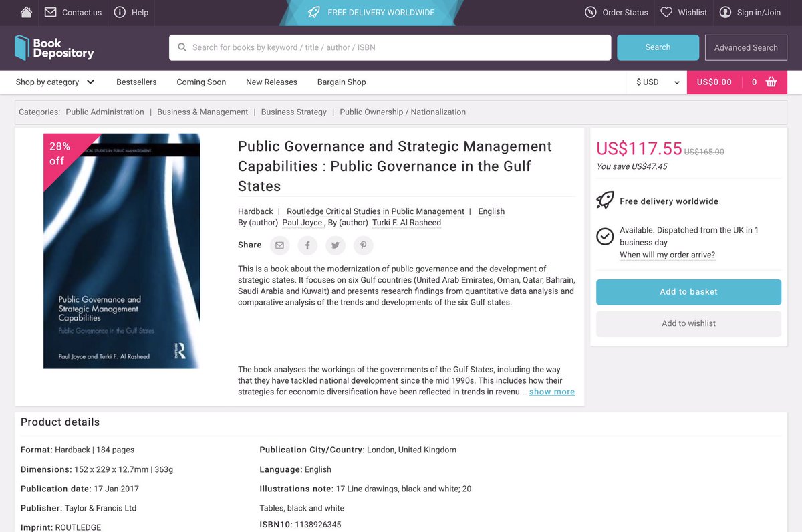Share the book via the email icon
Image resolution: width=802 pixels, height=532 pixels.
point(279,245)
